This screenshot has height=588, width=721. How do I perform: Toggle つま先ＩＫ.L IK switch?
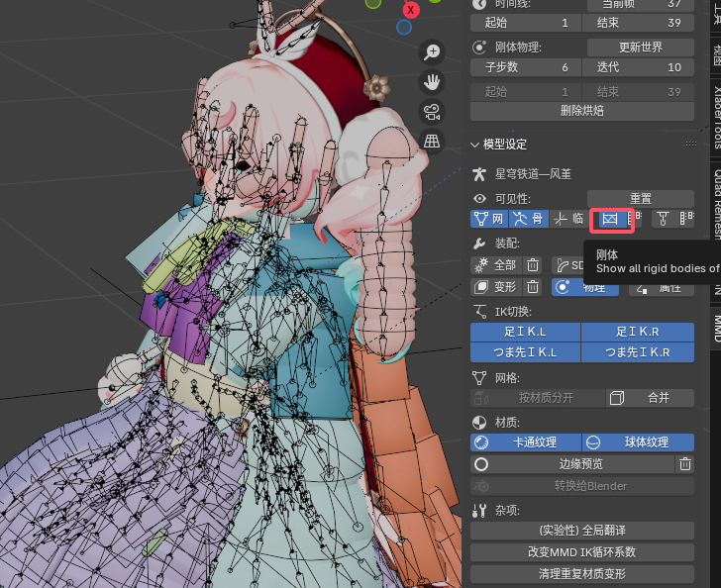525,352
